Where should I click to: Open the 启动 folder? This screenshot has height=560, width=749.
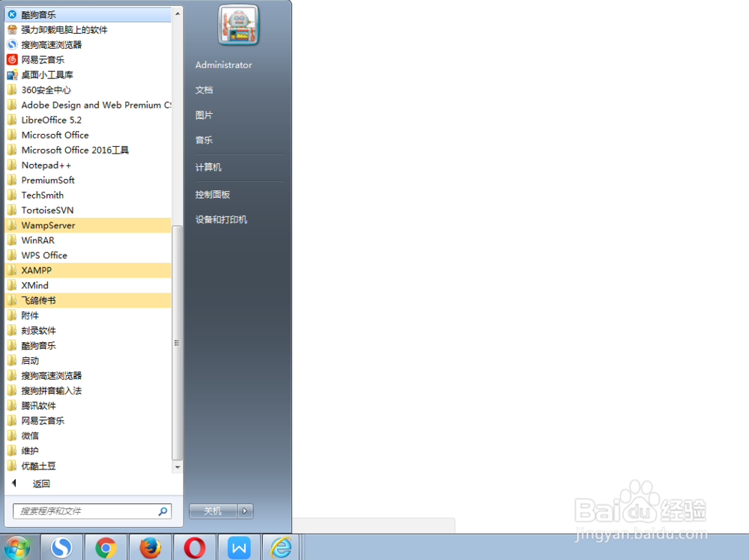pyautogui.click(x=88, y=360)
